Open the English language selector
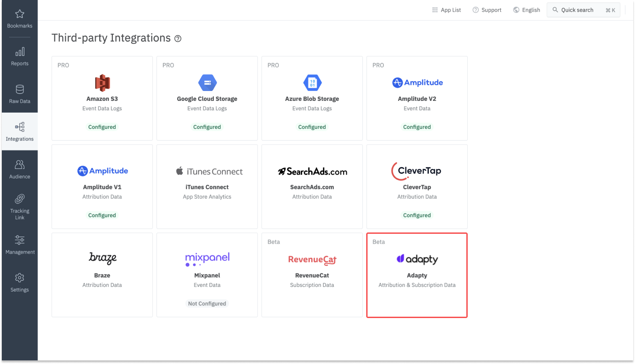Screen dimensions: 635x364 tap(526, 10)
